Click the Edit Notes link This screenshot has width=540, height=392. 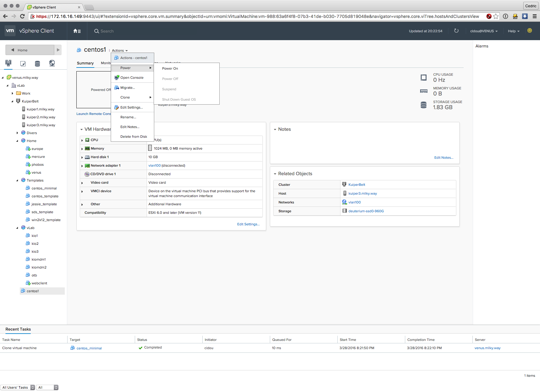point(444,158)
